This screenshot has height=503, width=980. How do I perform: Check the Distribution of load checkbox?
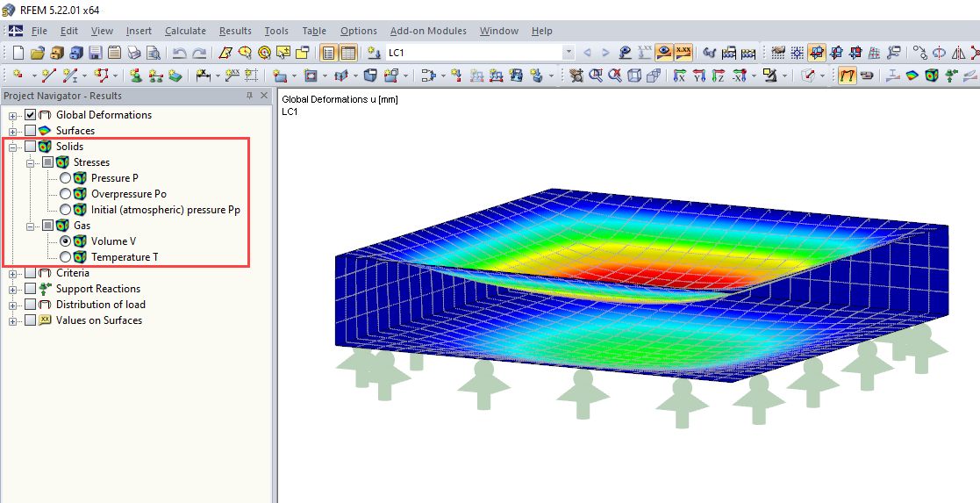[x=30, y=305]
